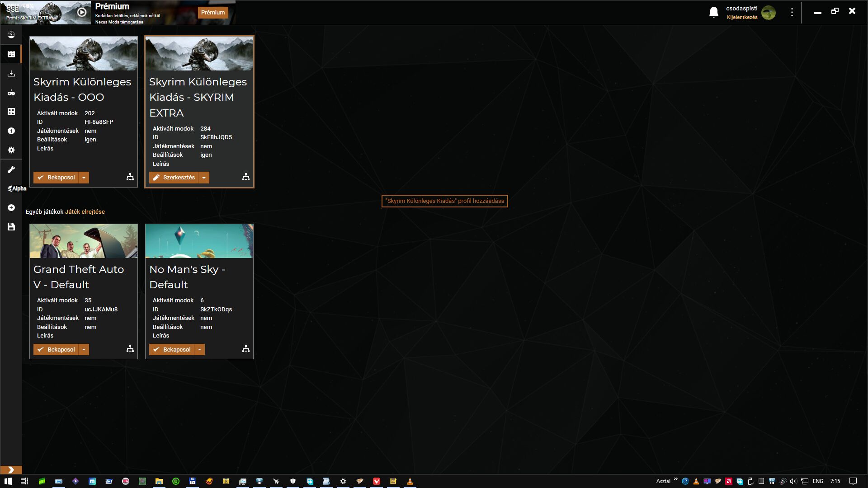Screen dimensions: 868x488
Task: Open Windows Start menu
Action: [8, 481]
